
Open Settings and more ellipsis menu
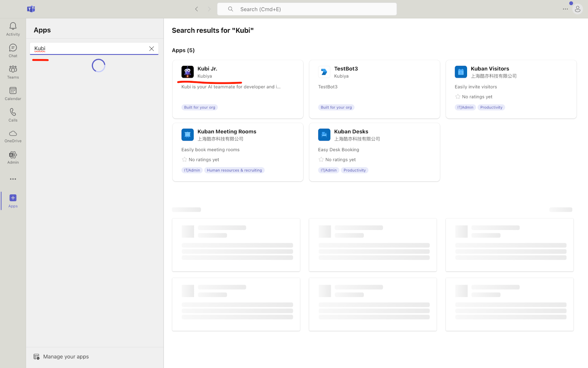pos(565,9)
